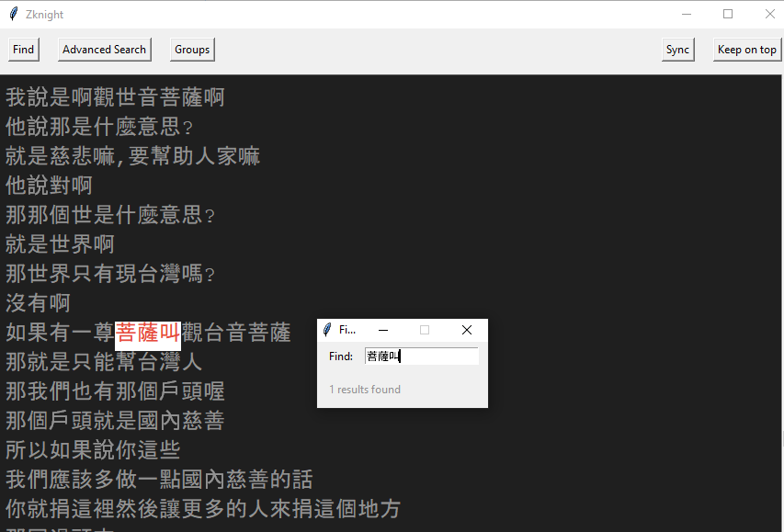Open the Advanced Search panel
This screenshot has width=784, height=532.
coord(104,49)
